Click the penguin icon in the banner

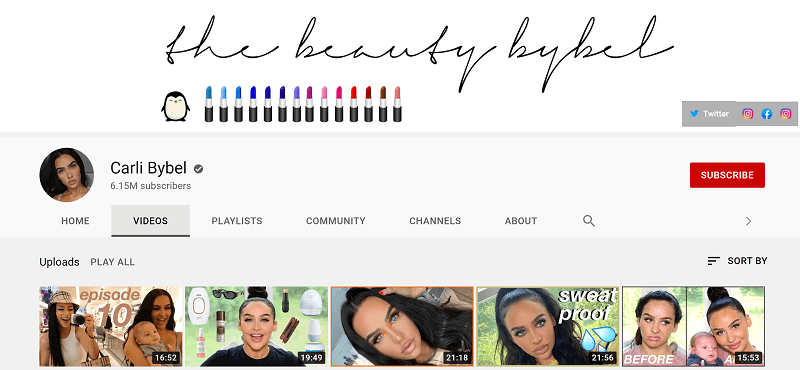[x=176, y=106]
